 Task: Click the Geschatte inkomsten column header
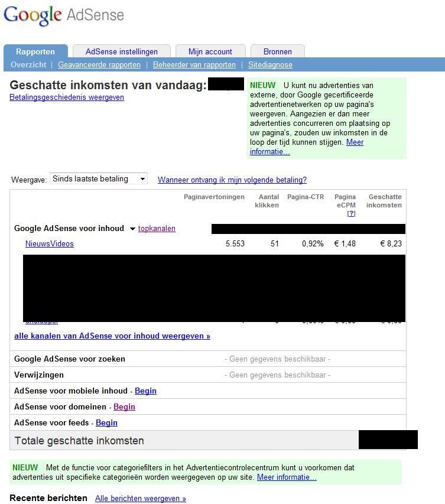point(384,201)
